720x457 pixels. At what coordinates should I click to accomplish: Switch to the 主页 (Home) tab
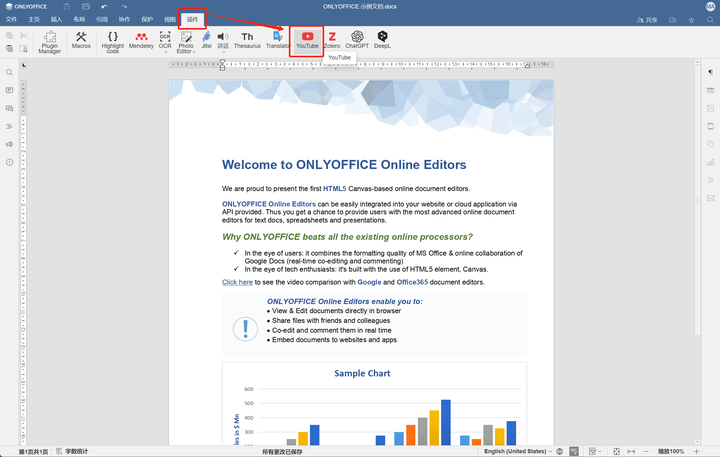click(34, 19)
